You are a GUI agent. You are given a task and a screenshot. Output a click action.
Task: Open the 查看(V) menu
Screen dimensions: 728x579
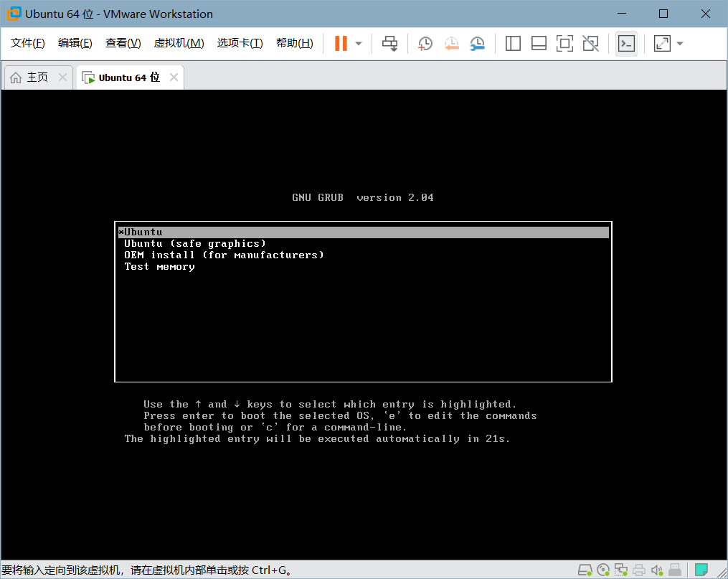pyautogui.click(x=123, y=43)
